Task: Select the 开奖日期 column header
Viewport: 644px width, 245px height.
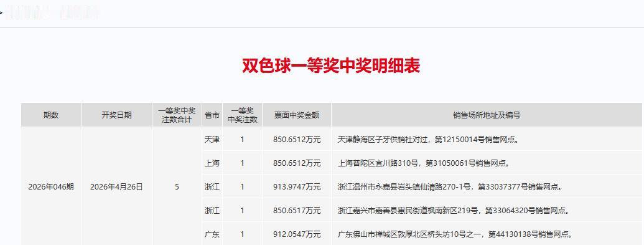Action: (116, 115)
